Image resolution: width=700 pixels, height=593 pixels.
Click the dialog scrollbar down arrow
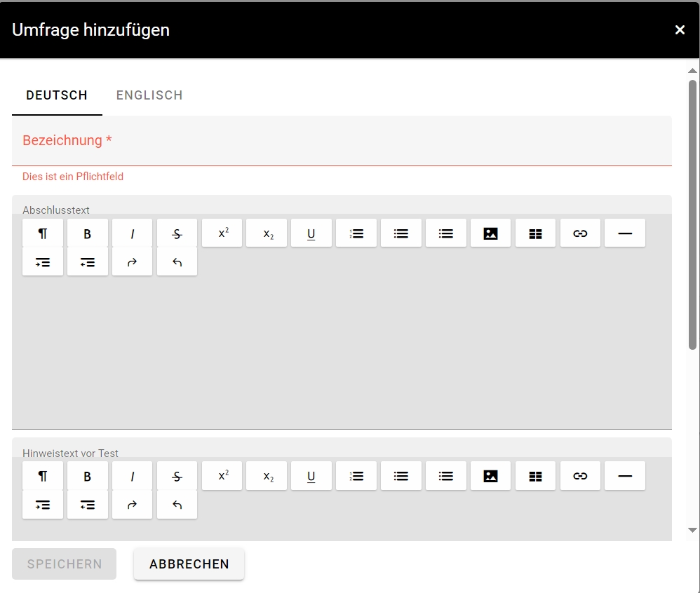coord(692,531)
